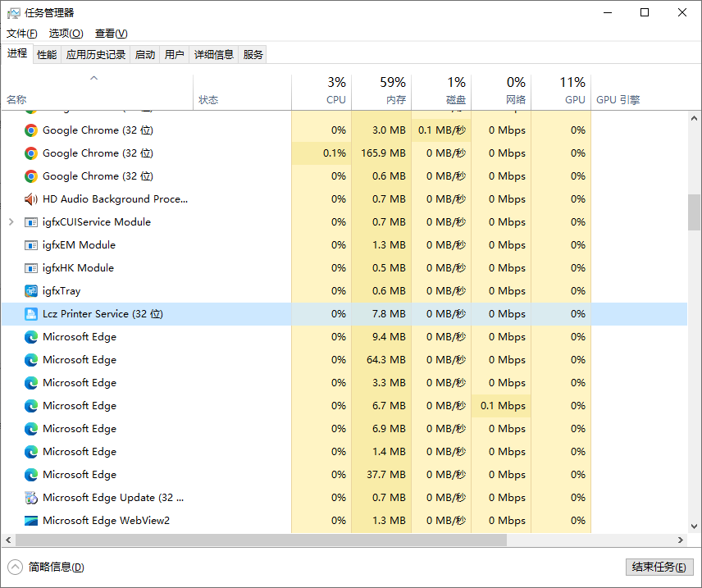Click the Lcz Printer Service icon
The image size is (702, 588).
coord(31,314)
